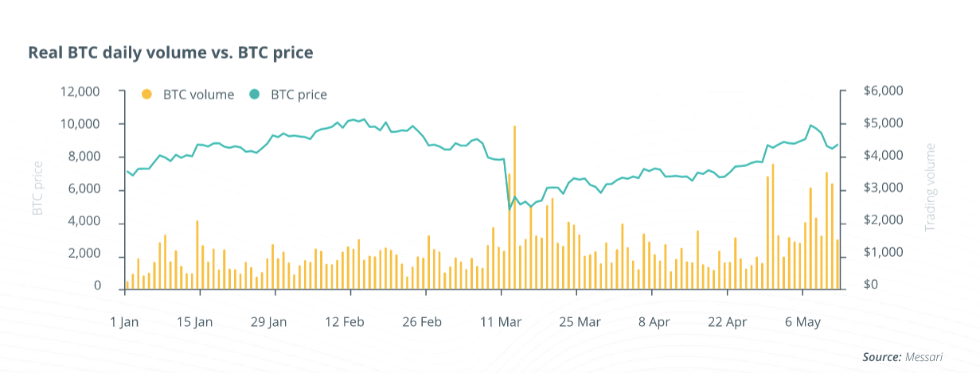
Task: Click the 25 Mar x-axis label
Action: click(579, 322)
